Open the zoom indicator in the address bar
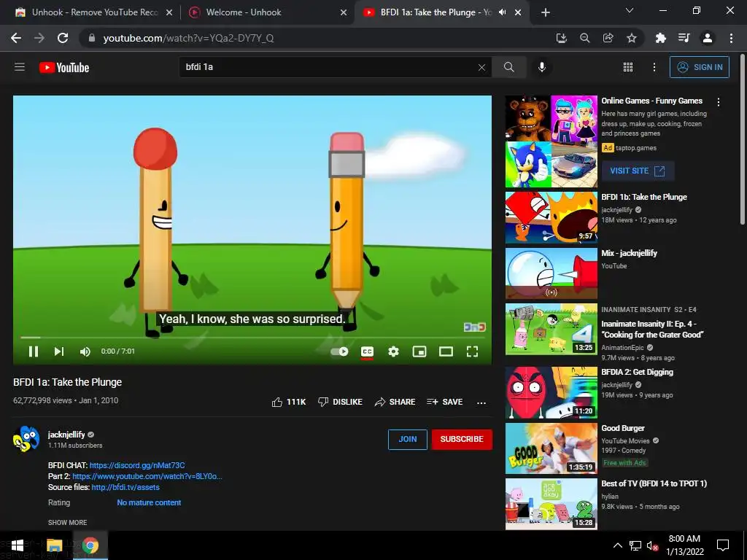 pyautogui.click(x=584, y=38)
